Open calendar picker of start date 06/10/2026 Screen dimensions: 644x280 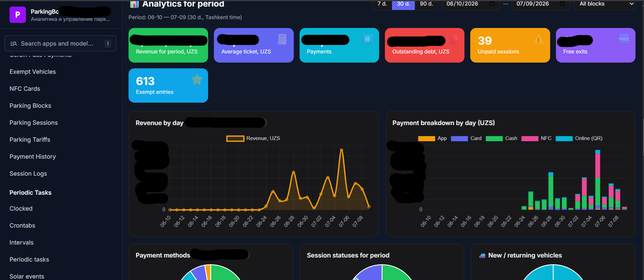[492, 4]
